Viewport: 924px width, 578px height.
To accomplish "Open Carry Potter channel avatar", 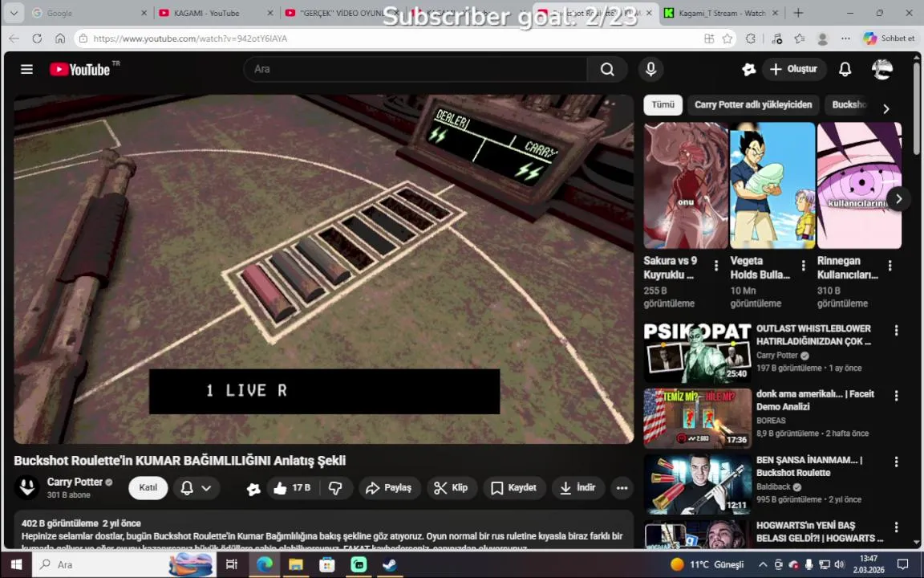I will (x=26, y=487).
